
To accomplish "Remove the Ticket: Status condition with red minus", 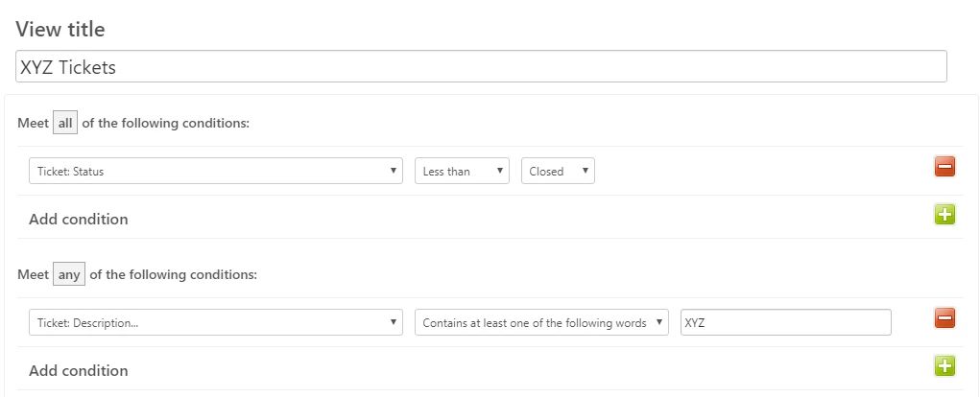I will (944, 167).
